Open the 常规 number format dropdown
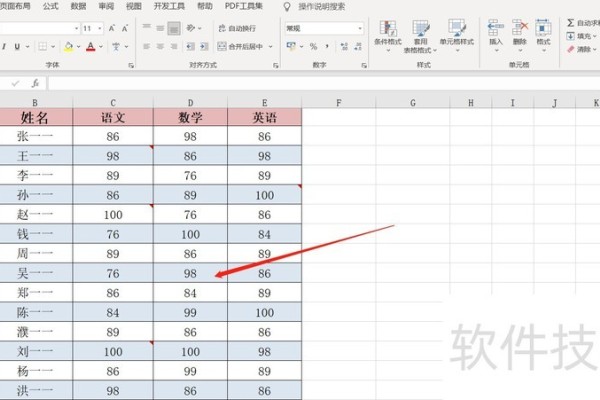The height and width of the screenshot is (400, 600). click(x=360, y=28)
